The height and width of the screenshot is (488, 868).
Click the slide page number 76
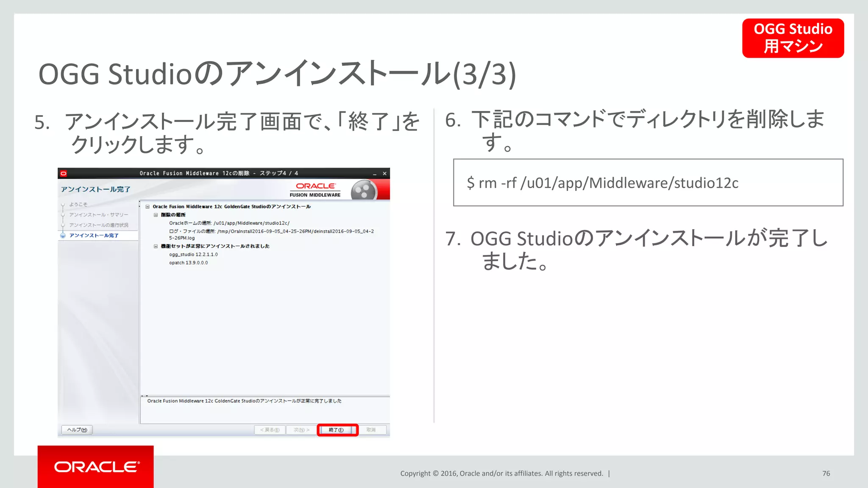click(826, 473)
